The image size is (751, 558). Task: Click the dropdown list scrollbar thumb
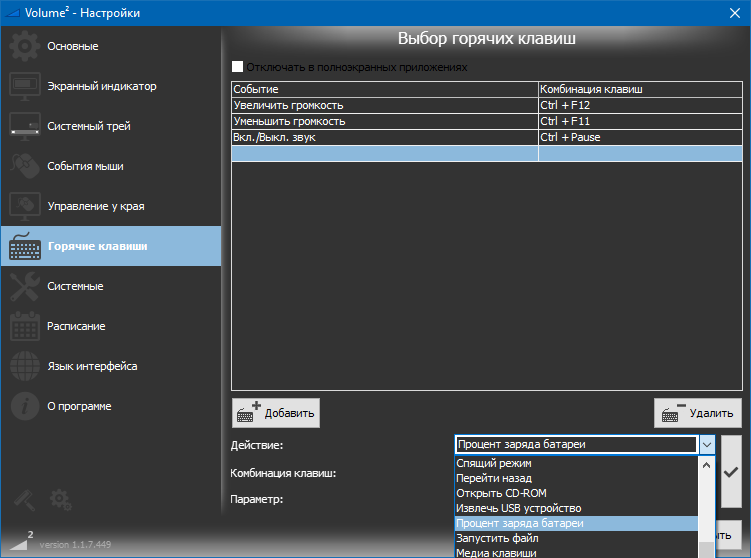coord(706,550)
